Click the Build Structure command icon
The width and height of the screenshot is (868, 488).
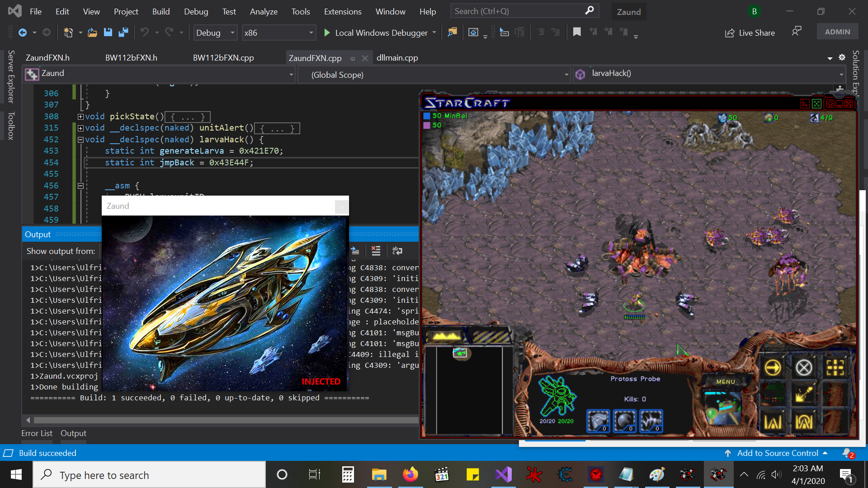click(773, 422)
